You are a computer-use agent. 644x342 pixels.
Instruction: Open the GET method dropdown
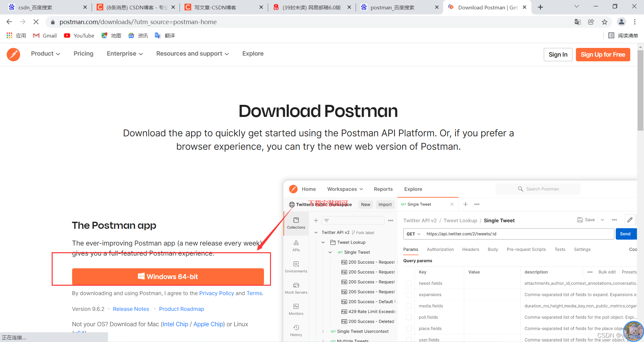point(413,234)
